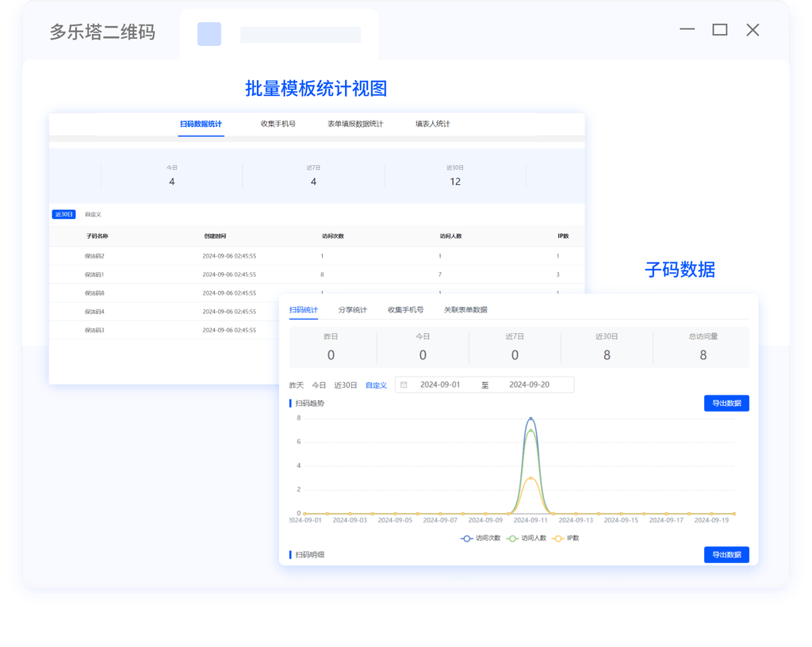
Task: Click the green 访问人数 legend marker icon
Action: click(513, 538)
